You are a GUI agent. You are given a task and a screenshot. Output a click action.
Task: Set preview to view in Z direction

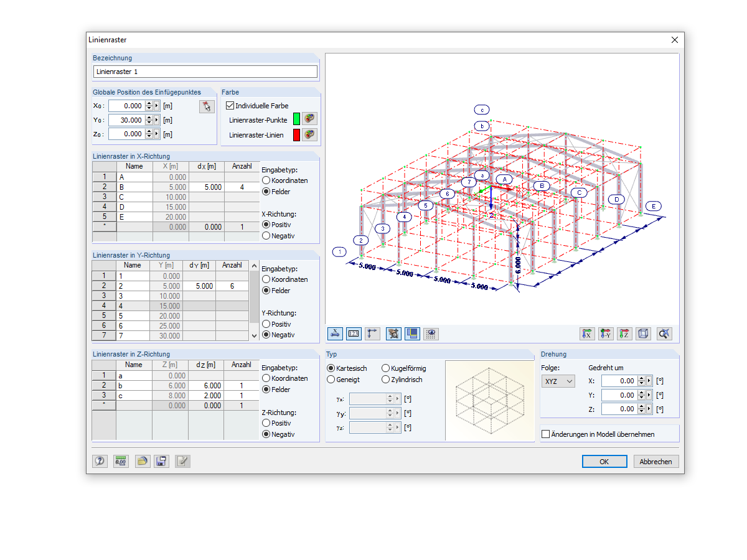[625, 334]
